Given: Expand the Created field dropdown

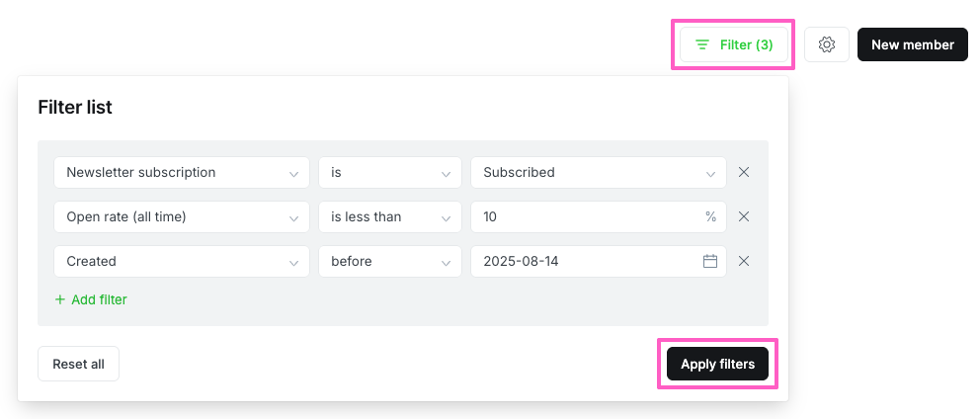Looking at the screenshot, I should tap(182, 261).
